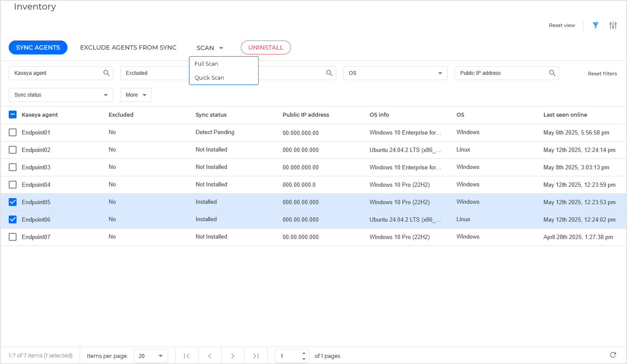Open the Sync status filter dropdown
This screenshot has width=627, height=364.
point(61,95)
